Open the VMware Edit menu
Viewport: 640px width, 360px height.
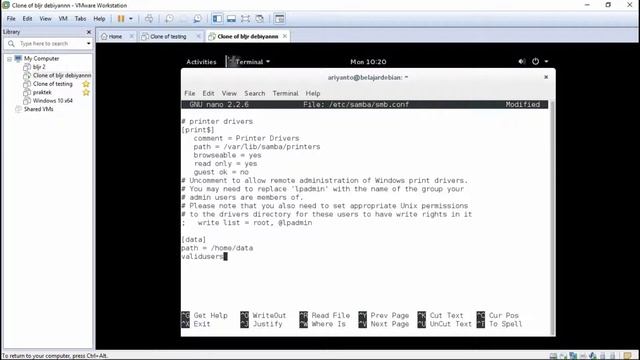tap(27, 19)
